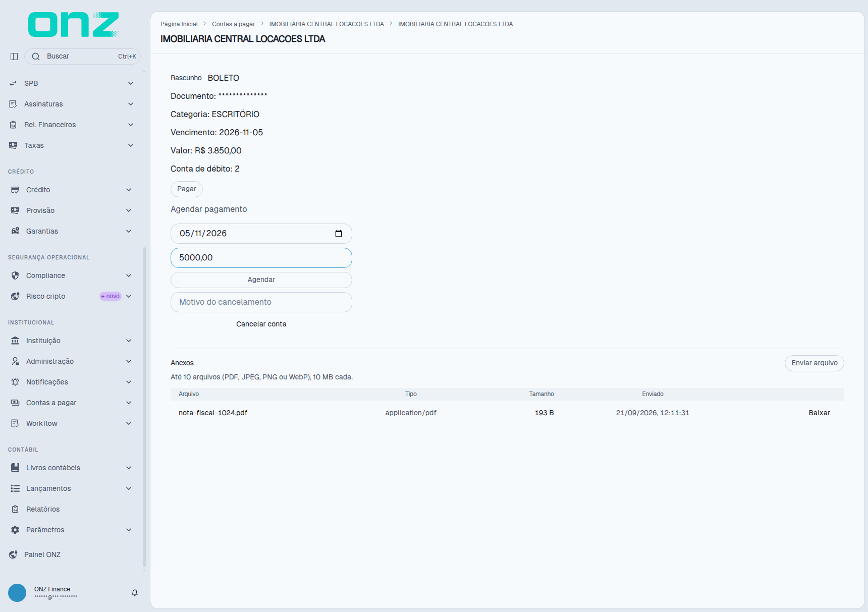Click the Pagar button

[x=187, y=189]
